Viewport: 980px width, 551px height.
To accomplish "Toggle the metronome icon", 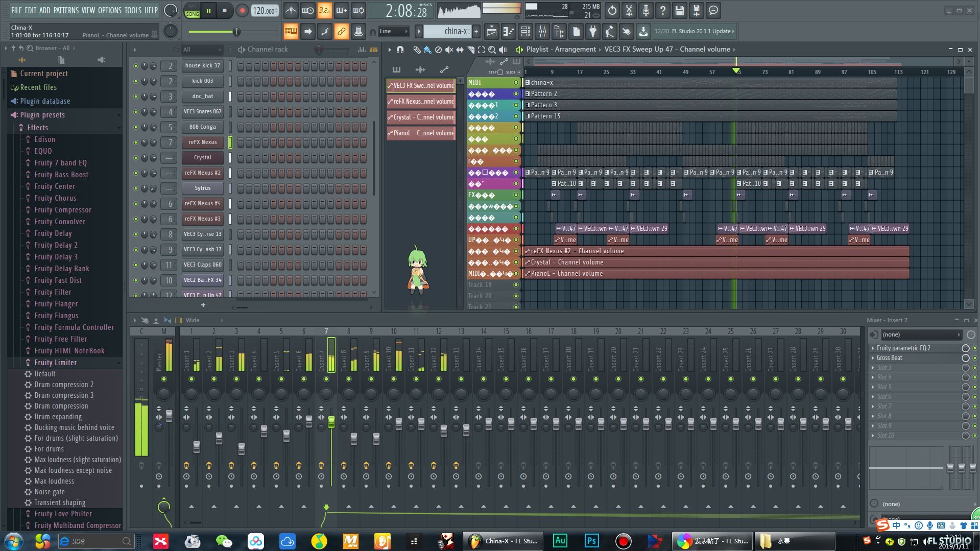I will [x=291, y=10].
